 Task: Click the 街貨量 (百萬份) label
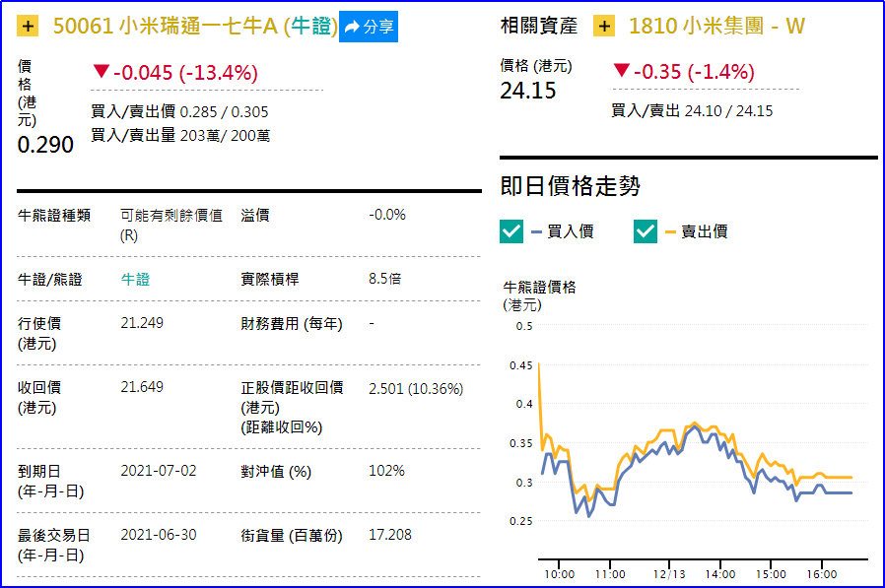coord(292,535)
